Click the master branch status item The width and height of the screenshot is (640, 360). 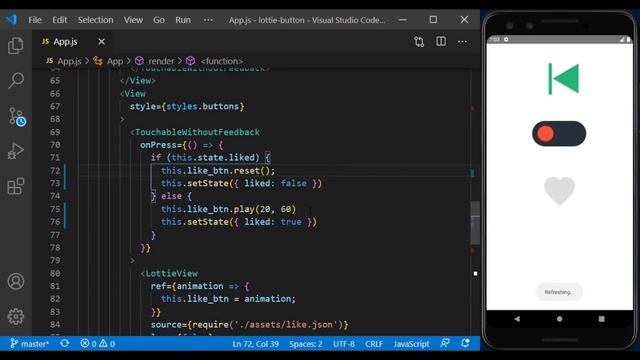tap(29, 344)
